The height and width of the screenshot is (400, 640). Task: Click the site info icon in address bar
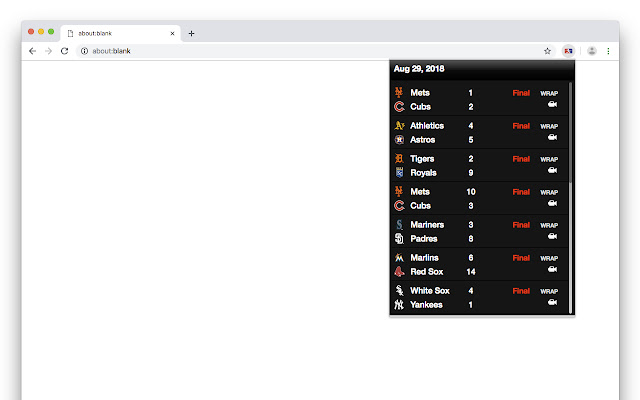click(84, 51)
